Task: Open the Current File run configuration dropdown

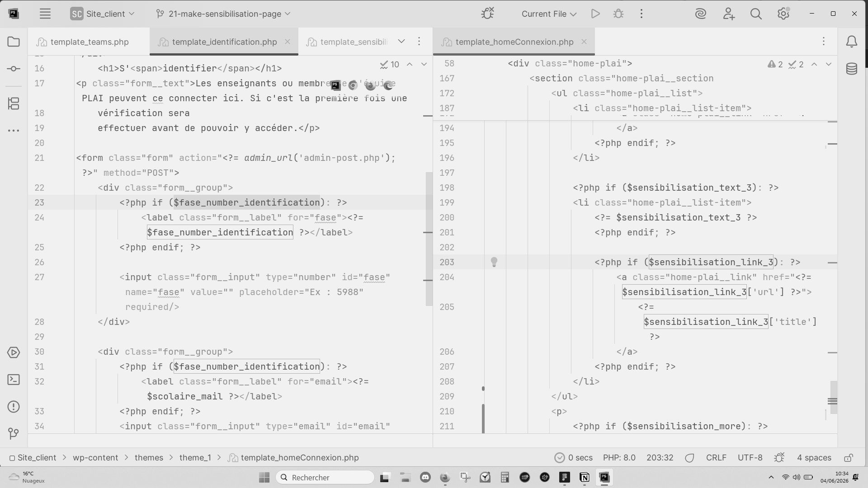Action: tap(549, 14)
